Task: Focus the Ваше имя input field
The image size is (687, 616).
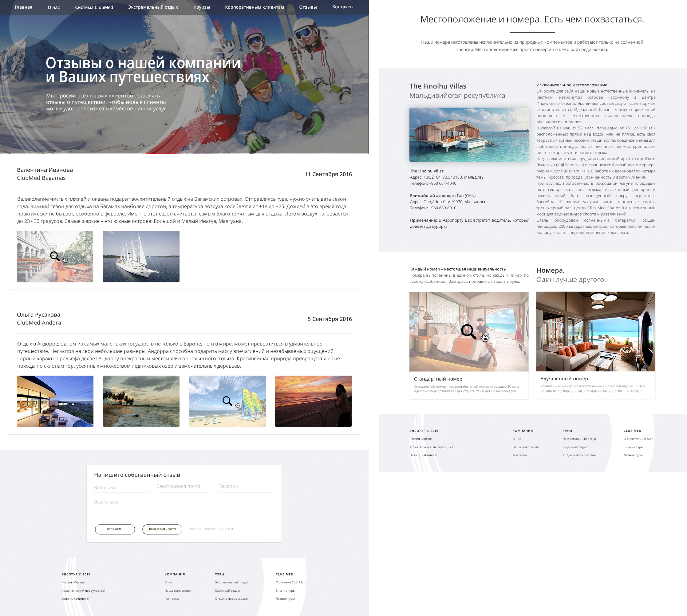Action: 121,488
